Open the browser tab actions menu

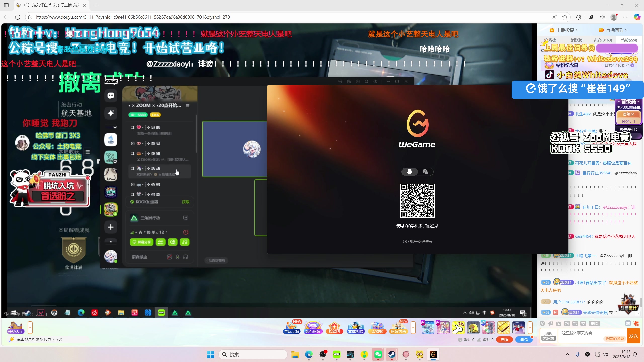(x=6, y=5)
